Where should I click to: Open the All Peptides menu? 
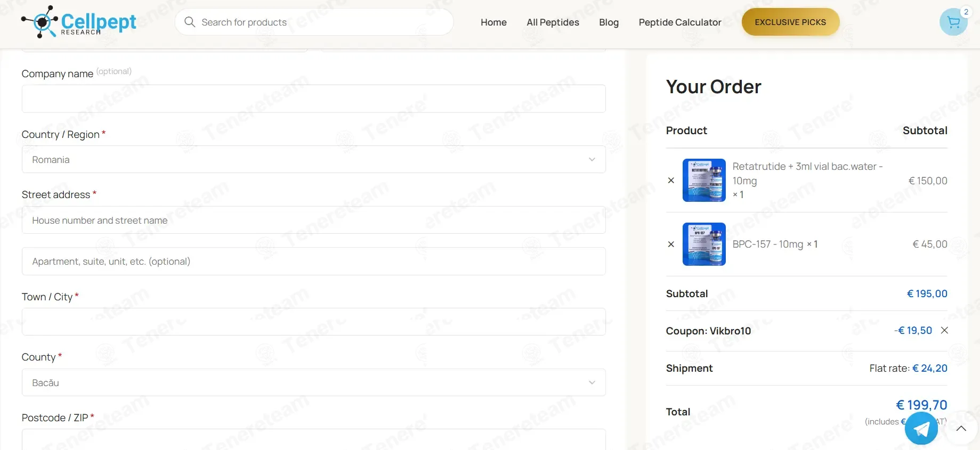tap(553, 22)
